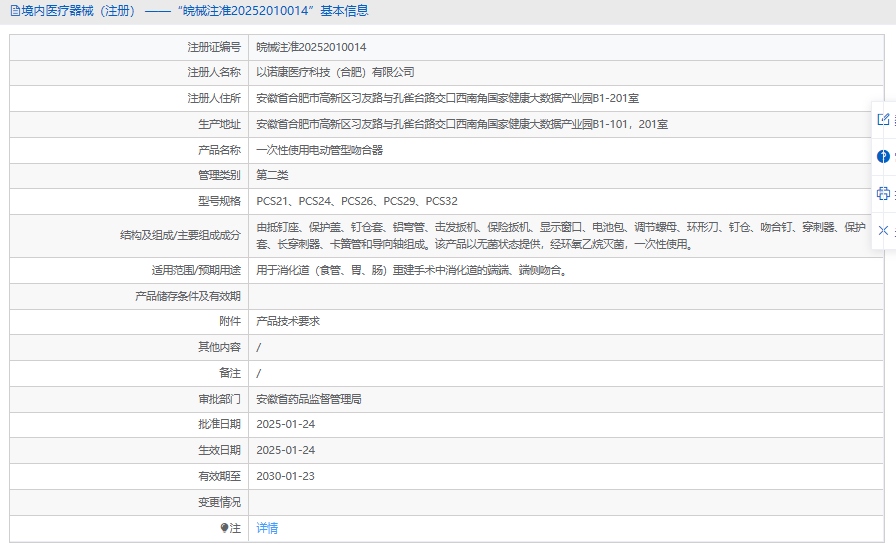The height and width of the screenshot is (552, 896).
Task: Click the printer icon in side panel
Action: coord(883,193)
